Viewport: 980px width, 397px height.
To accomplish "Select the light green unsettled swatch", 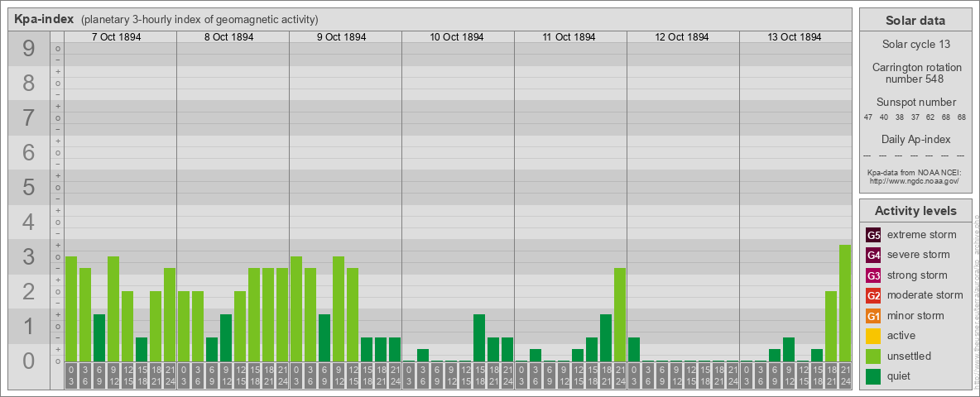I will [873, 356].
